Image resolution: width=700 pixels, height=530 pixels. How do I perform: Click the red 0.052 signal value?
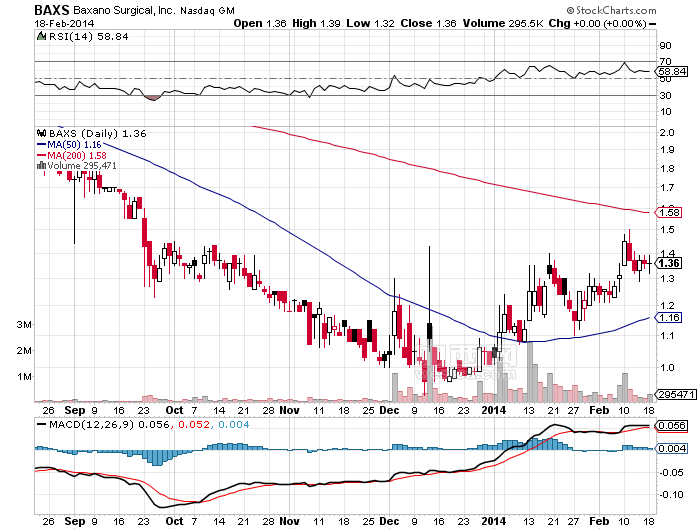194,424
